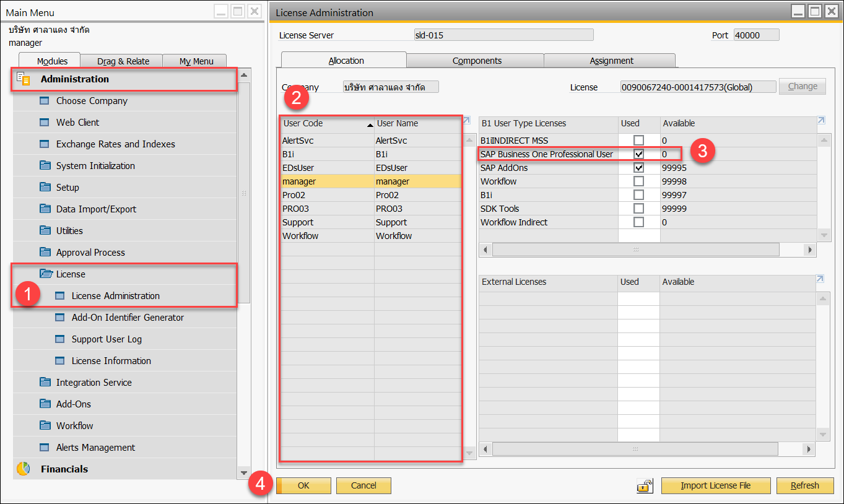The width and height of the screenshot is (844, 504).
Task: Expand the Add-Ons folder
Action: (124, 404)
